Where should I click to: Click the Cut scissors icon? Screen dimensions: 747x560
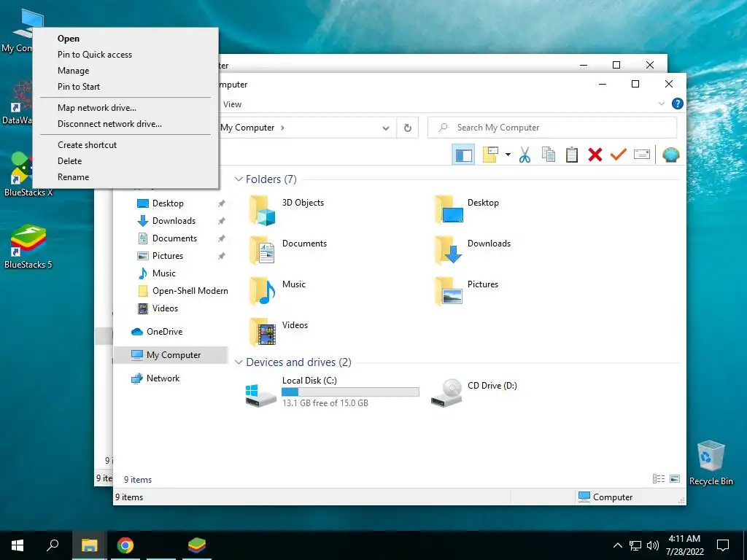click(525, 155)
